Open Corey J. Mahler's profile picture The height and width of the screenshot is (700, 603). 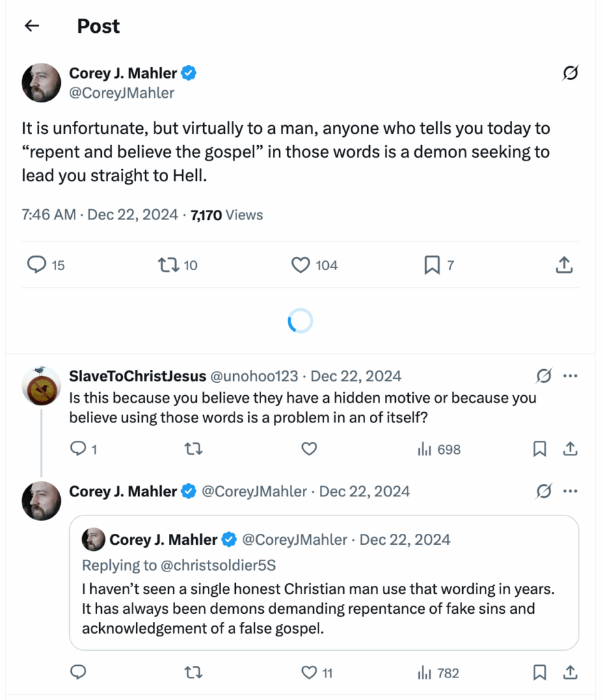tap(41, 82)
